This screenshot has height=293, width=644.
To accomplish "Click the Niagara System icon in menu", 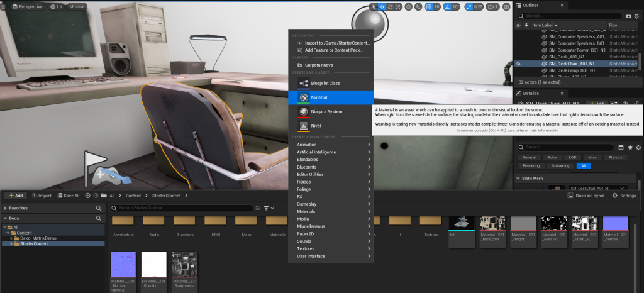I will point(304,112).
